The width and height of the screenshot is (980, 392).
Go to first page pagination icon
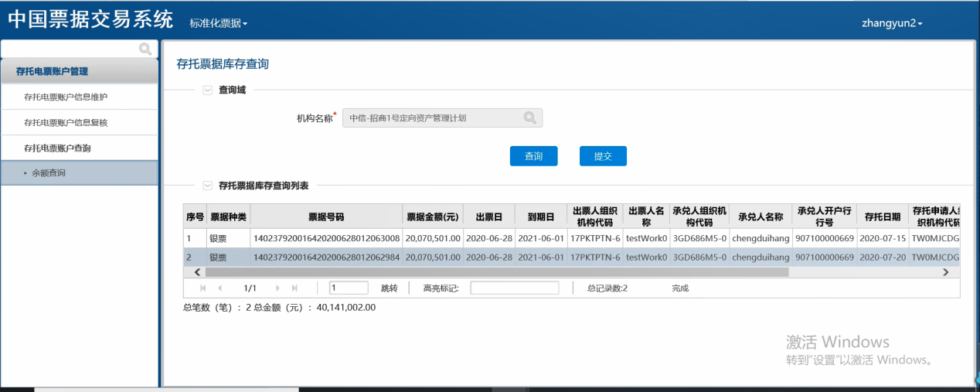pos(204,288)
